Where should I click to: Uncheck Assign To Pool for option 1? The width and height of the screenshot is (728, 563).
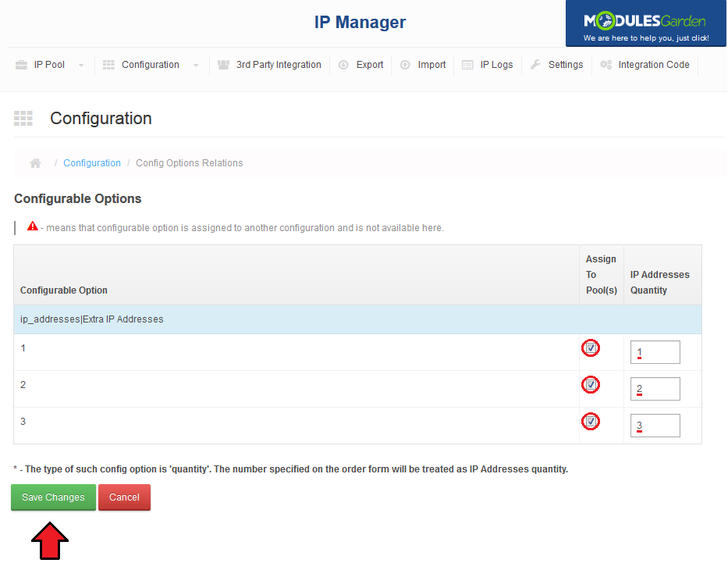coord(591,348)
